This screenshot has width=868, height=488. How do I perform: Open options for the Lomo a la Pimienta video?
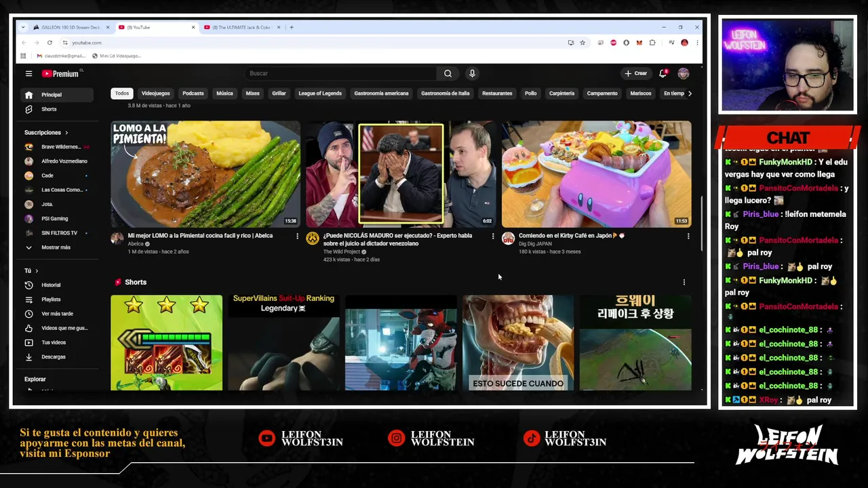(297, 236)
